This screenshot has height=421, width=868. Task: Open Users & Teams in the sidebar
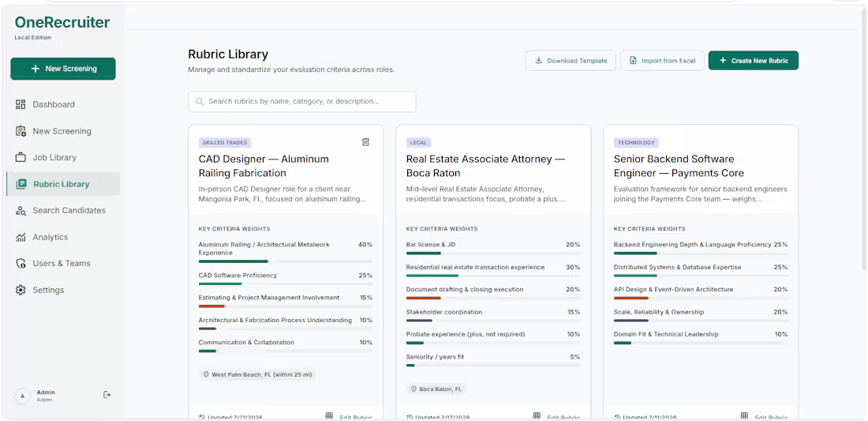63,263
